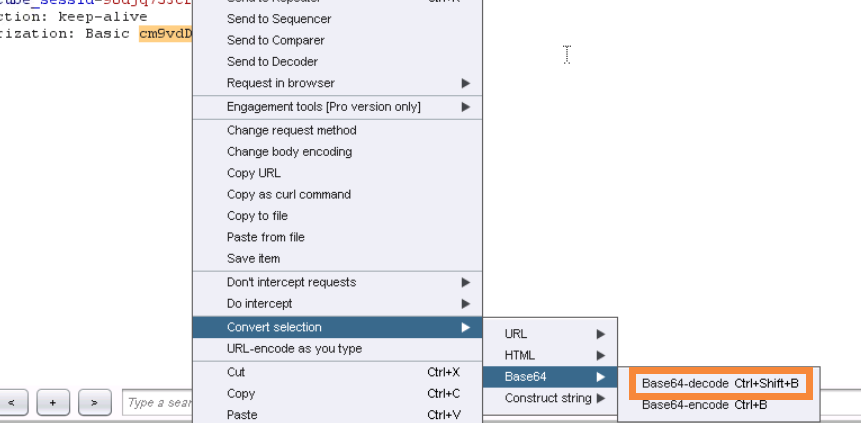Open Request in browser submenu

(x=281, y=83)
